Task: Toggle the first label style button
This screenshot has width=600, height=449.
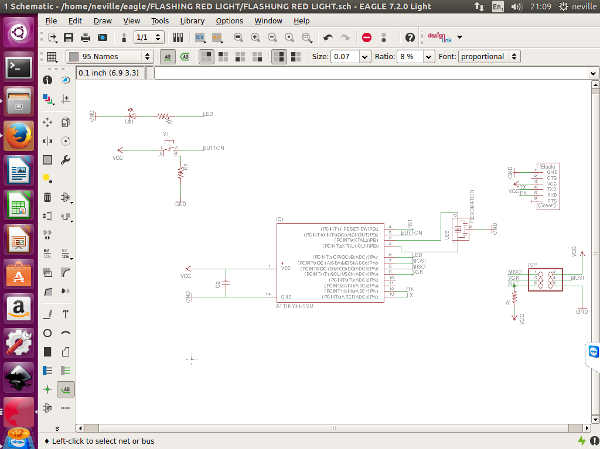Action: click(x=167, y=57)
